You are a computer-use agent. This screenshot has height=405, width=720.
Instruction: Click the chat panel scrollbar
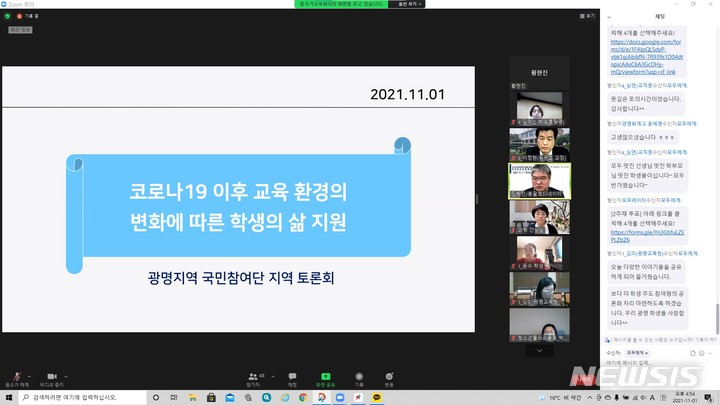pyautogui.click(x=717, y=318)
